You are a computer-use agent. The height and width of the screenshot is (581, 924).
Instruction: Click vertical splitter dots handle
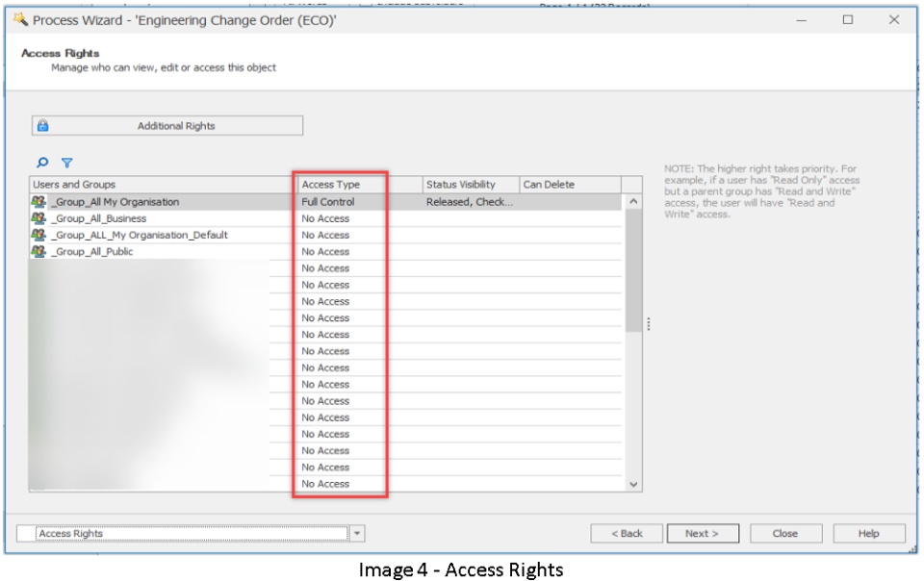648,324
